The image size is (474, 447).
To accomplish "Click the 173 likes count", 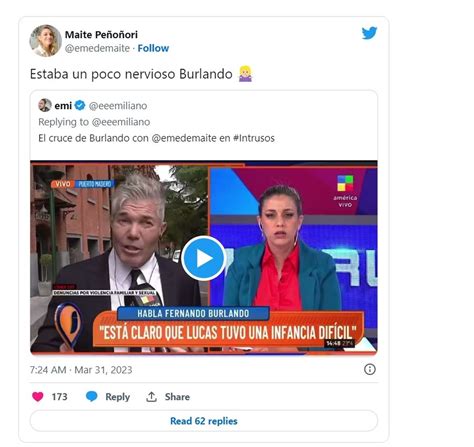I will 59,397.
